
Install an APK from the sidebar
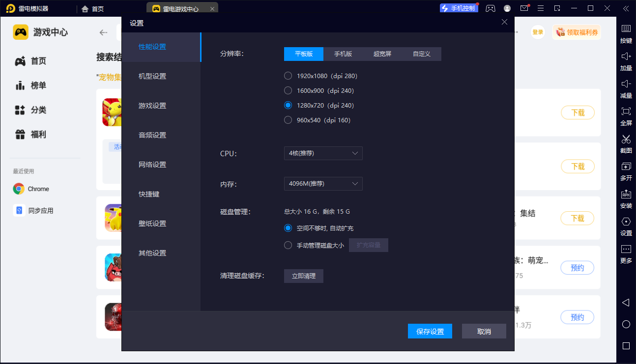[625, 200]
